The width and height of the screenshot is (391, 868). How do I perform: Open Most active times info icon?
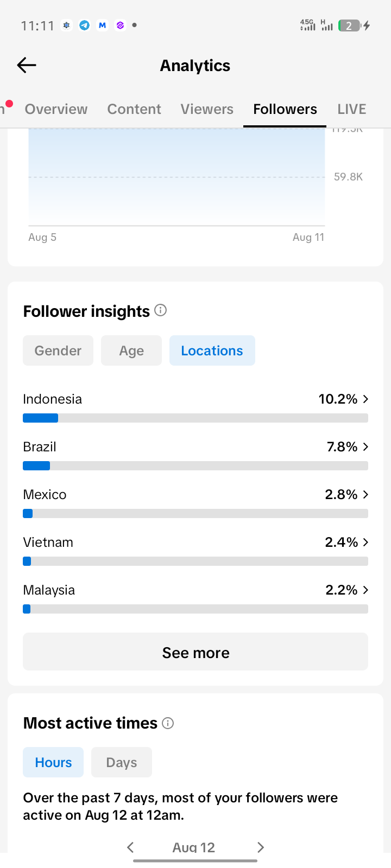[x=168, y=723]
